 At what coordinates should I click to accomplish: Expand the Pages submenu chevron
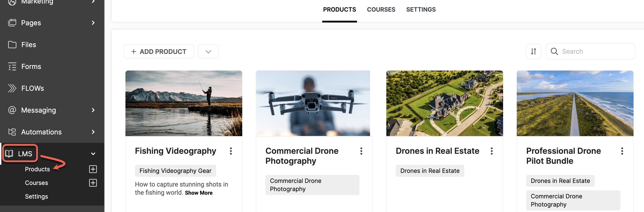pos(93,23)
